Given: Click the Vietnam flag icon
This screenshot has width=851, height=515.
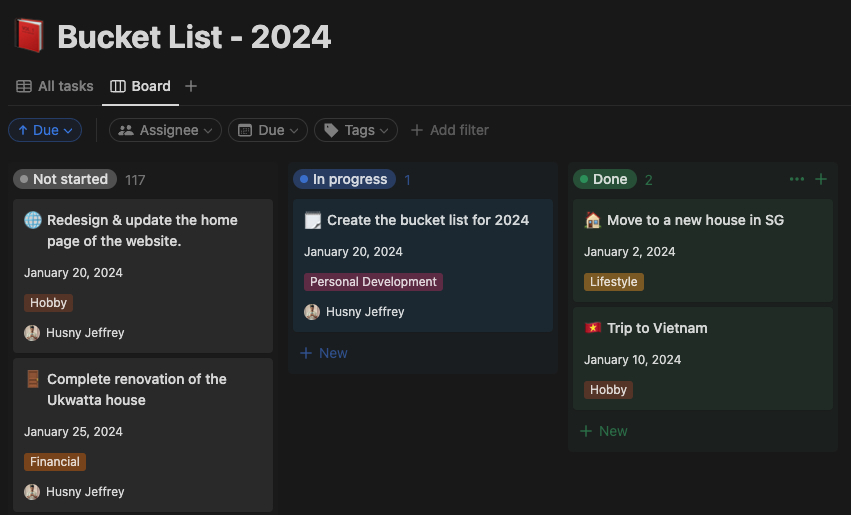Looking at the screenshot, I should click(x=593, y=328).
